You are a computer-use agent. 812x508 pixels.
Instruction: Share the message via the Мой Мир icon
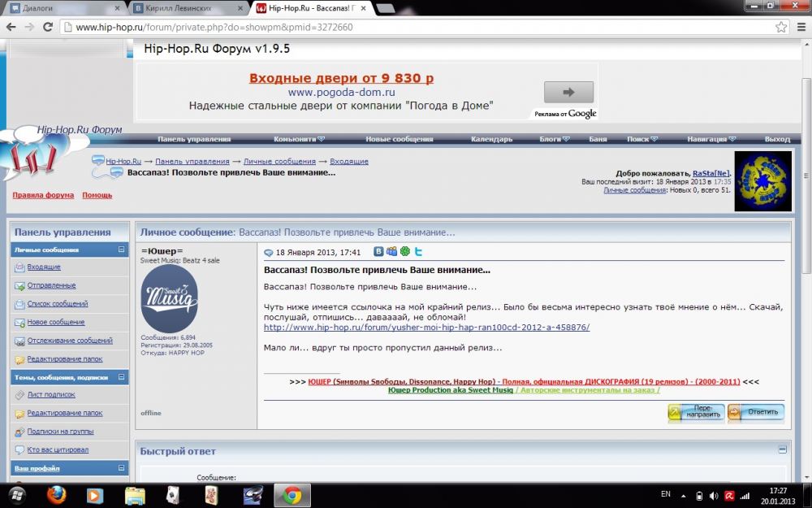pyautogui.click(x=391, y=251)
